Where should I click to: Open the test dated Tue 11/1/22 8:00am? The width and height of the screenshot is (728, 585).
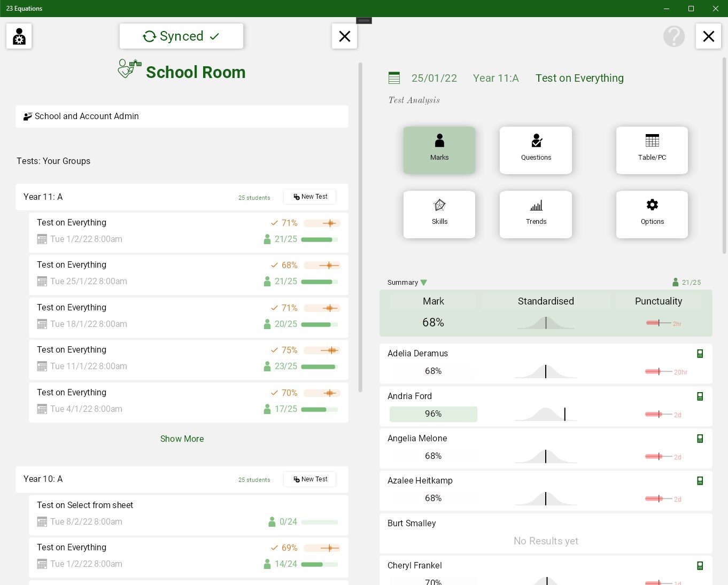point(189,360)
